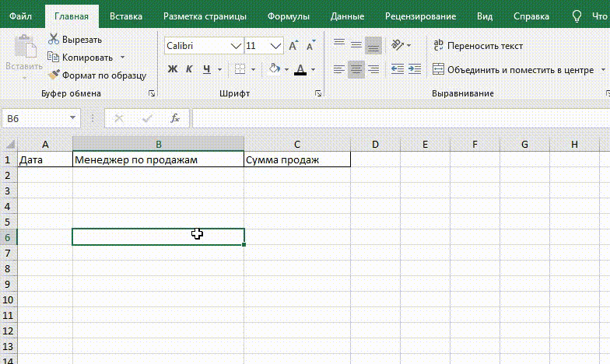610x364 pixels.
Task: Open the Файл tab
Action: point(20,16)
